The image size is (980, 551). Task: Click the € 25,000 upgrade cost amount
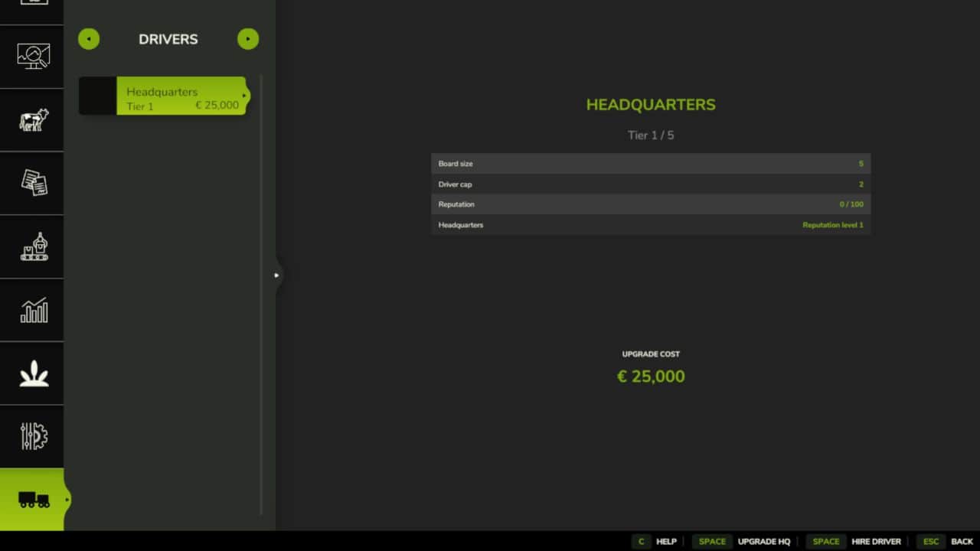pyautogui.click(x=651, y=377)
